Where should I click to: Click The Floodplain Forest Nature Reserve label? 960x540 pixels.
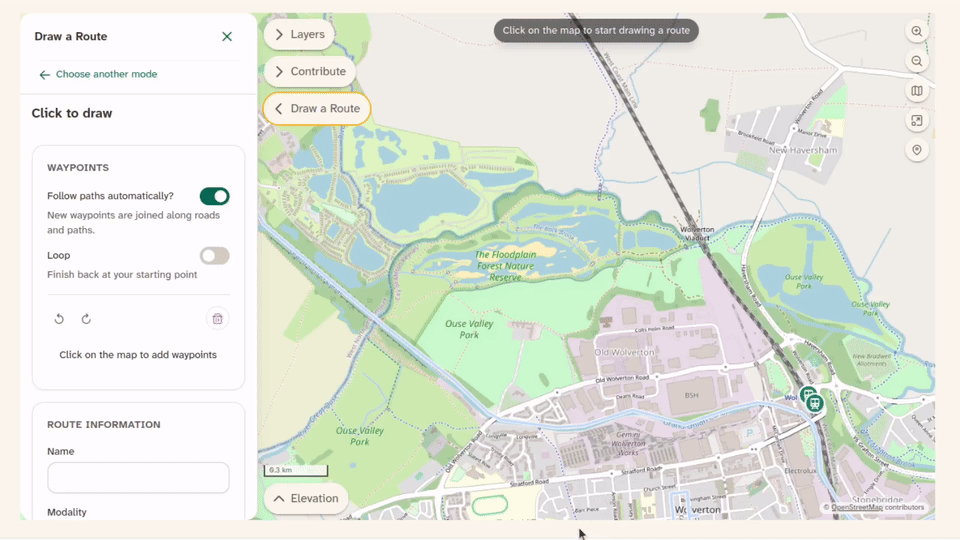coord(506,266)
